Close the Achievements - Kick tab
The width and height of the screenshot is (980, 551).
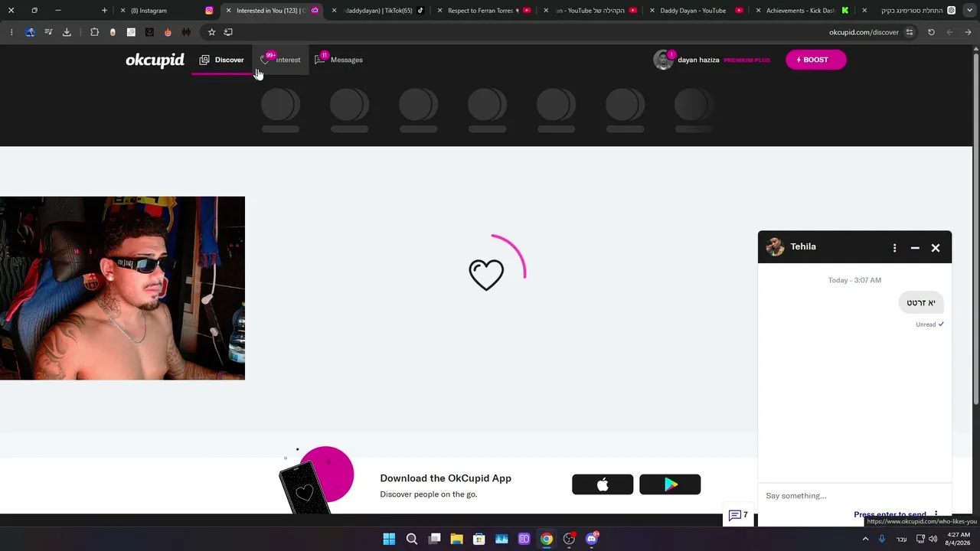pos(758,11)
